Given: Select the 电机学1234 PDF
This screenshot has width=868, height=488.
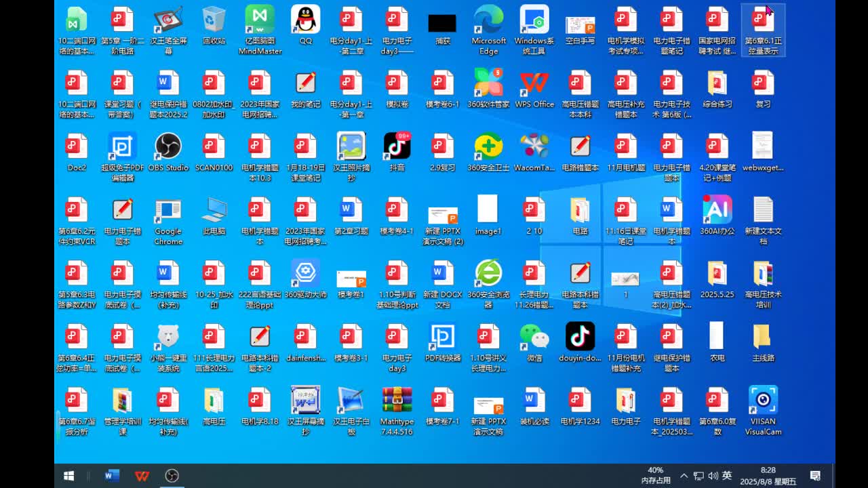Looking at the screenshot, I should [x=580, y=406].
